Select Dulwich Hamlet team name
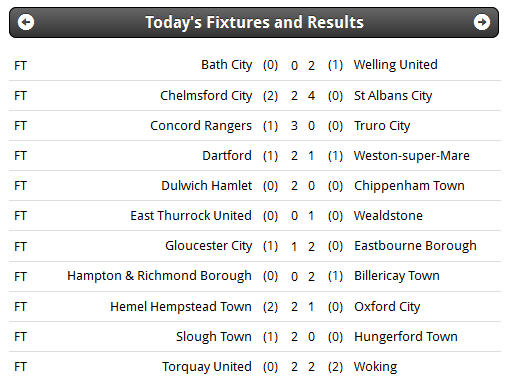The height and width of the screenshot is (385, 505). 207,186
